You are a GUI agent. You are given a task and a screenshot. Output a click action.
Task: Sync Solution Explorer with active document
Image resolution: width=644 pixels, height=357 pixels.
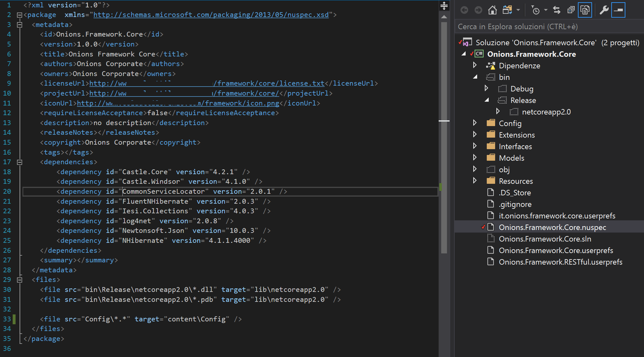point(556,10)
